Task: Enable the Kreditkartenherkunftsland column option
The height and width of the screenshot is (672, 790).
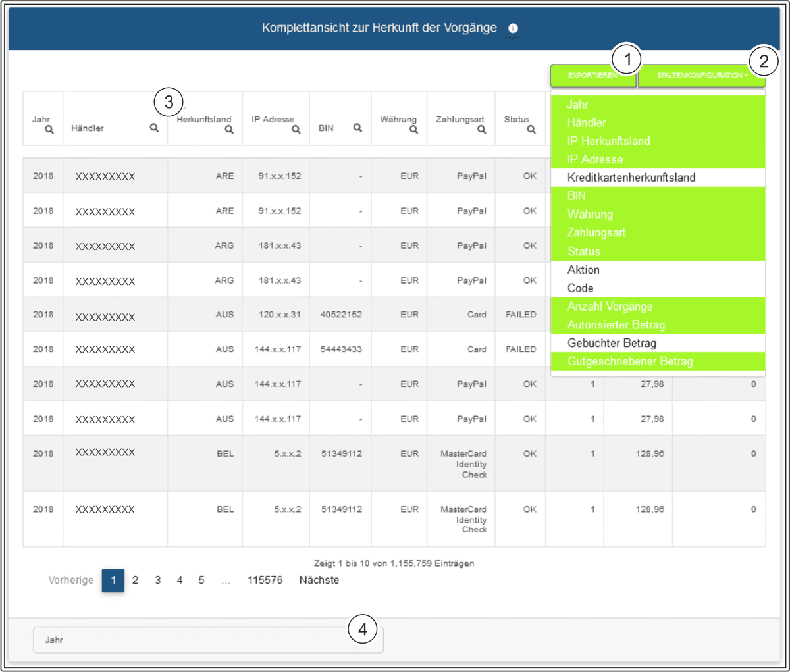Action: pos(631,178)
